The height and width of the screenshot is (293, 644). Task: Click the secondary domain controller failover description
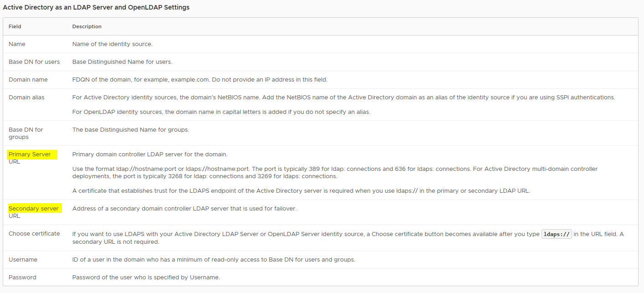click(x=184, y=209)
